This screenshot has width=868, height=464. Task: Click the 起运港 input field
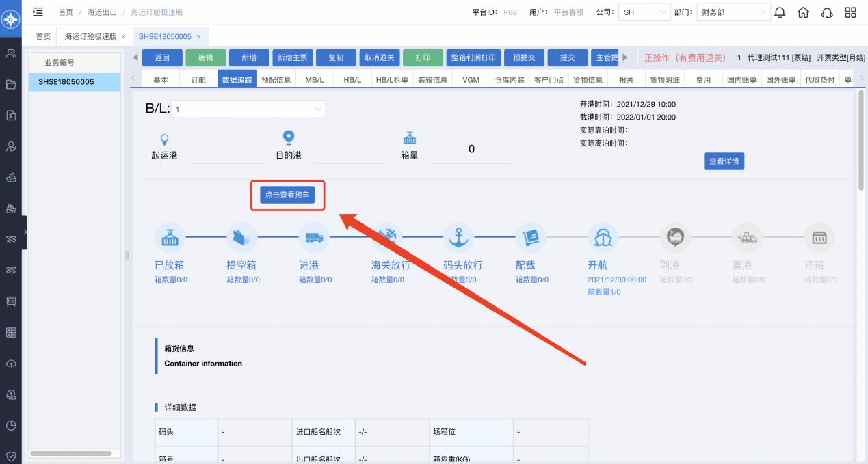pos(226,155)
